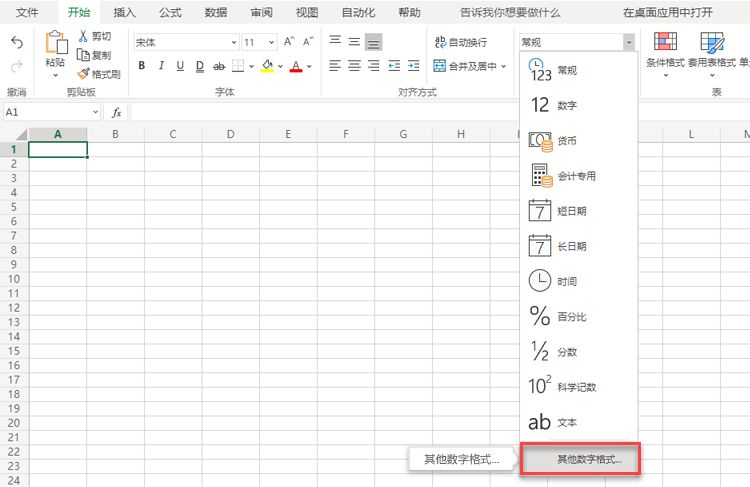
Task: Switch to the 审阅 tab
Action: point(262,12)
